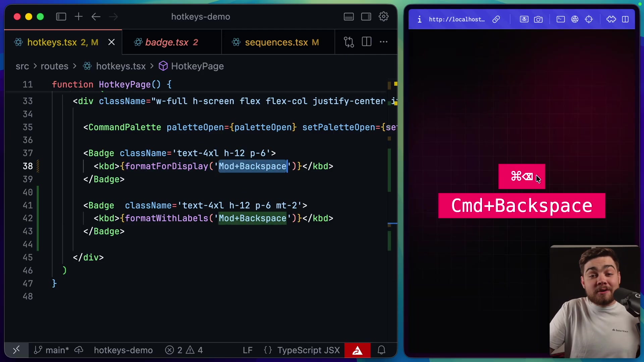Click the formatForDisplay function call

click(166, 166)
